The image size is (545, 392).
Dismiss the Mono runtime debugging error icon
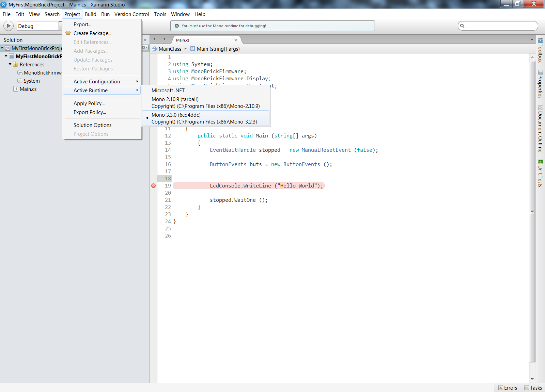tap(177, 26)
